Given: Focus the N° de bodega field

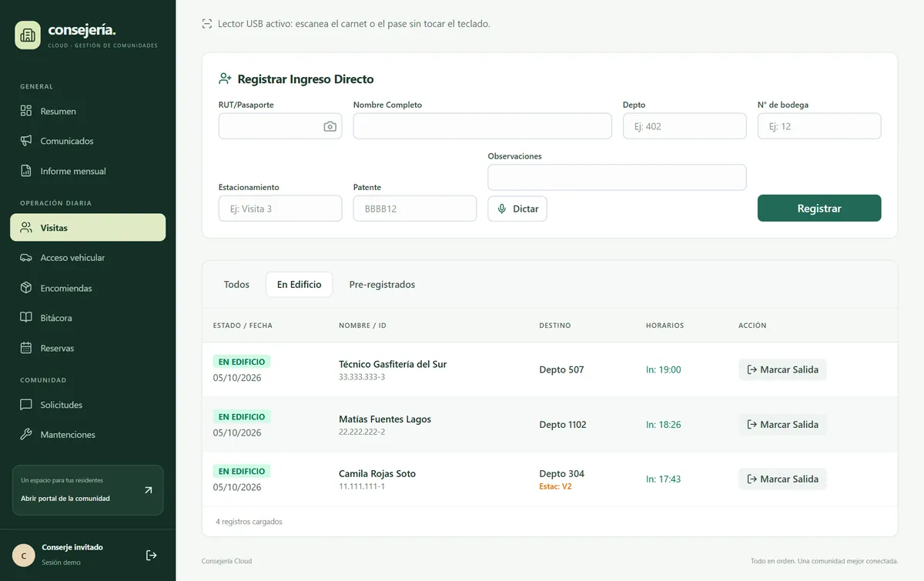Looking at the screenshot, I should click(x=819, y=126).
